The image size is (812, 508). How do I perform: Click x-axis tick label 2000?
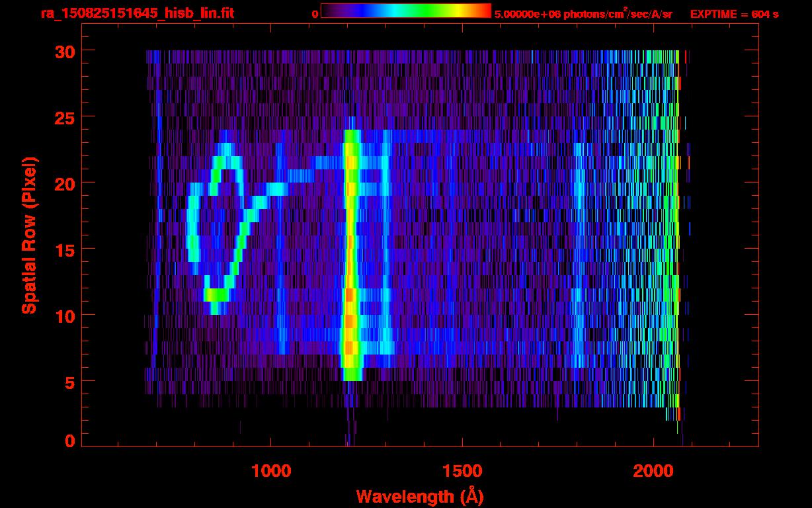click(653, 471)
